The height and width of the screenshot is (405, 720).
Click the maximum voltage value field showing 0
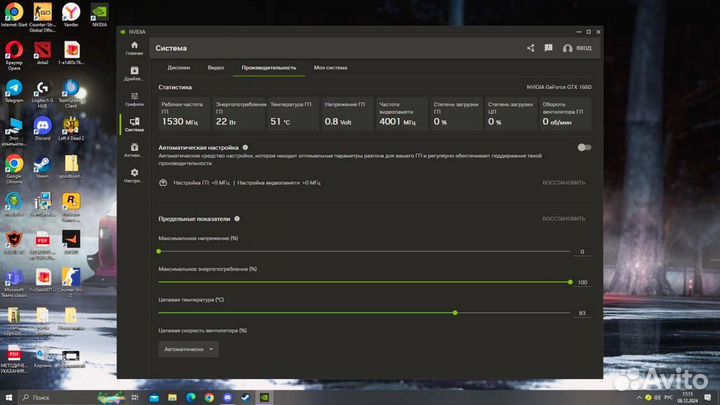coord(582,252)
